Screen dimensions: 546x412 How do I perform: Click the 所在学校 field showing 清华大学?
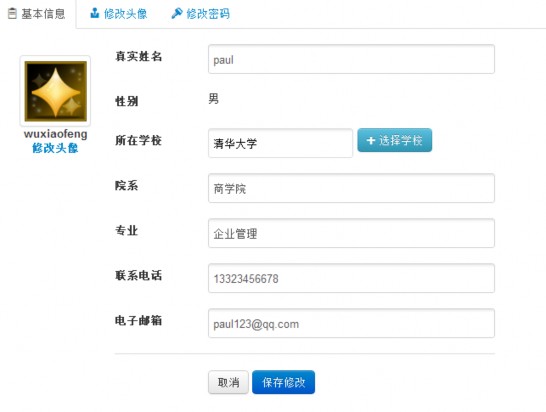point(280,143)
